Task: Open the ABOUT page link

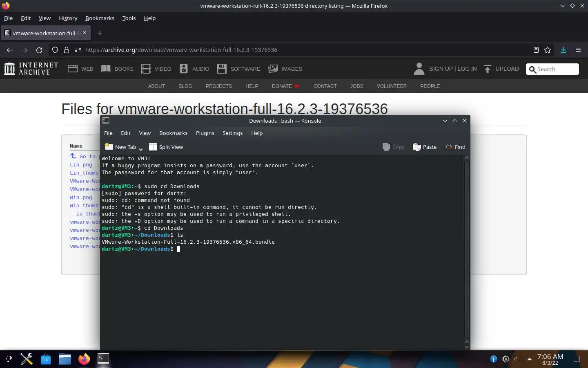Action: [x=156, y=86]
